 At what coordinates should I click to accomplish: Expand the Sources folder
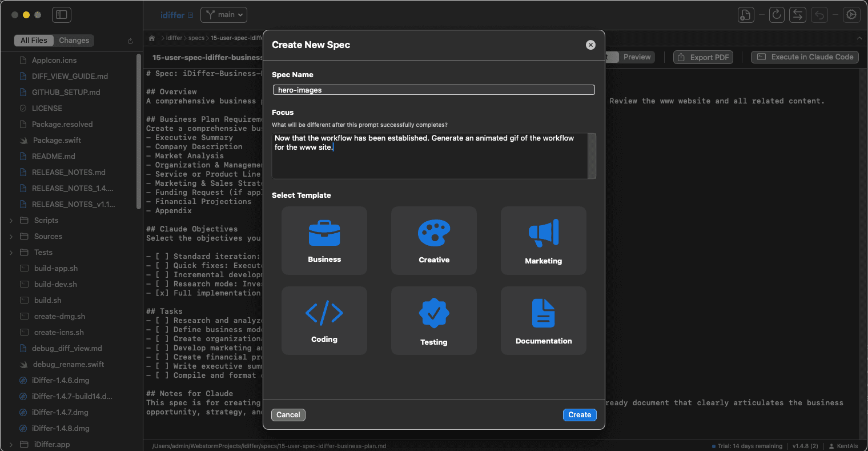10,236
